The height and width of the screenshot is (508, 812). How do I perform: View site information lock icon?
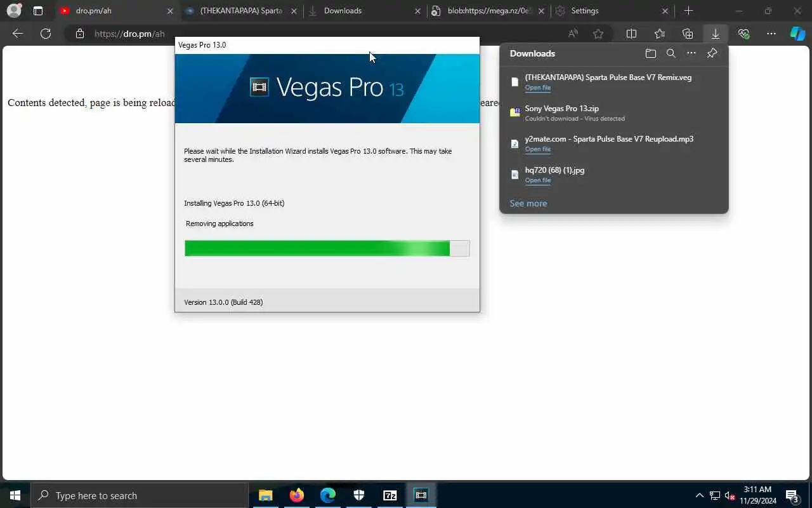coord(79,34)
